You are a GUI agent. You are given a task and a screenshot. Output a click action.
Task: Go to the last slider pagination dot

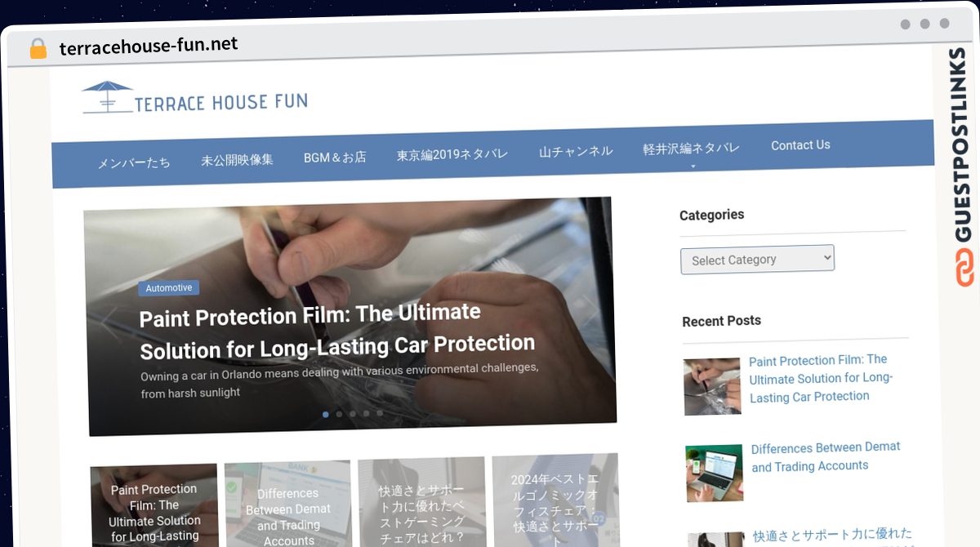click(x=380, y=413)
